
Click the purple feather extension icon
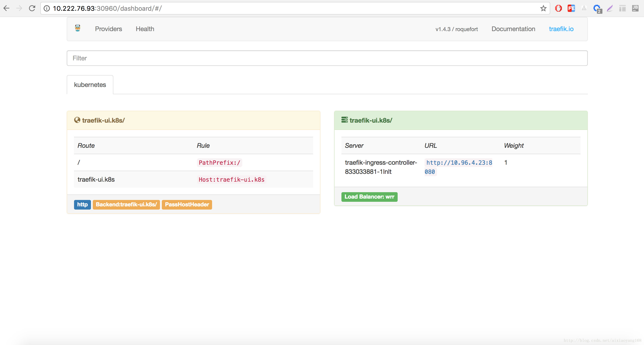pyautogui.click(x=610, y=8)
